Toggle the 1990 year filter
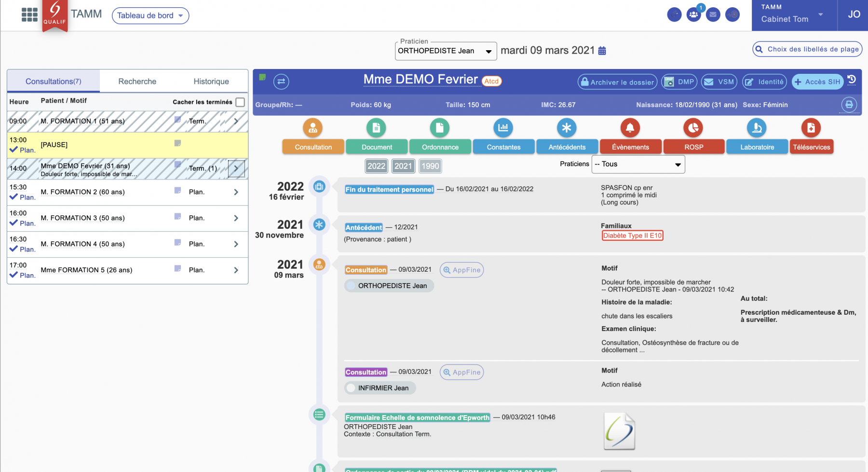Screen dimensions: 868x472 pyautogui.click(x=430, y=166)
